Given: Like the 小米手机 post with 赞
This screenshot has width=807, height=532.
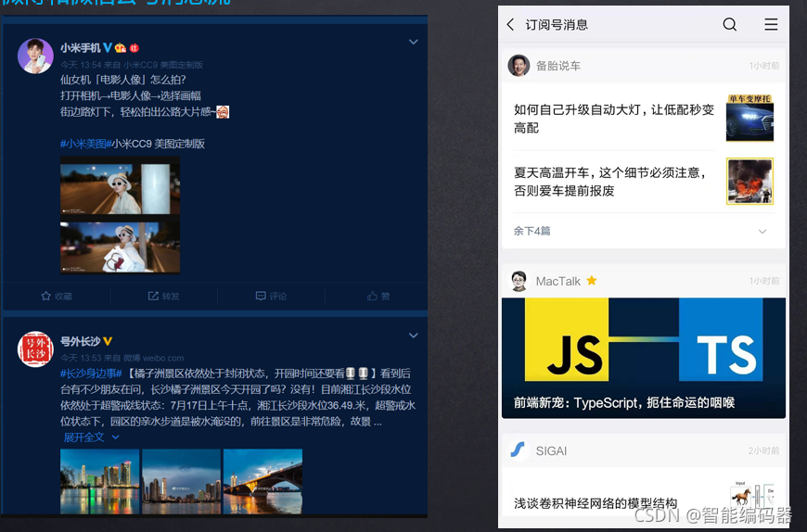Looking at the screenshot, I should click(x=378, y=297).
